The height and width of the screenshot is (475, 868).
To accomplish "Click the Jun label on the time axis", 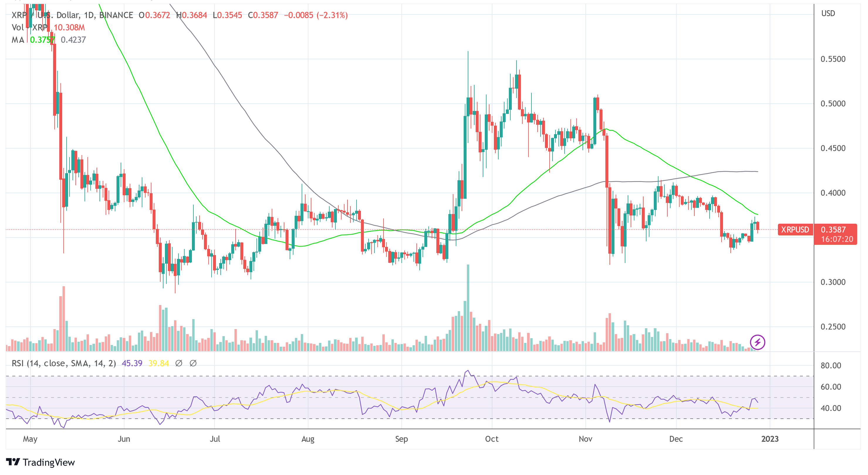I will coord(124,439).
